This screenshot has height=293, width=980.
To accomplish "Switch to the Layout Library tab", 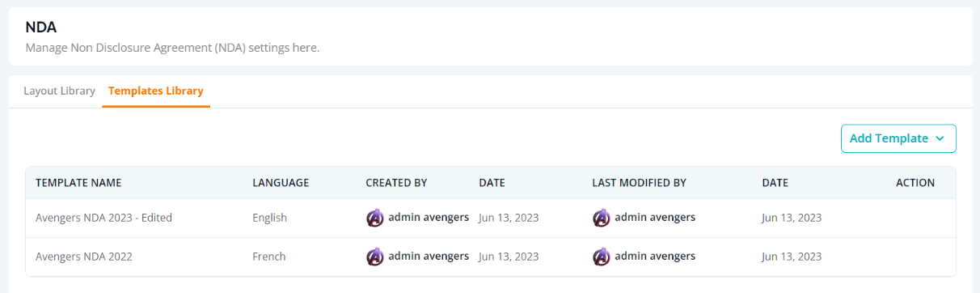I will [59, 91].
